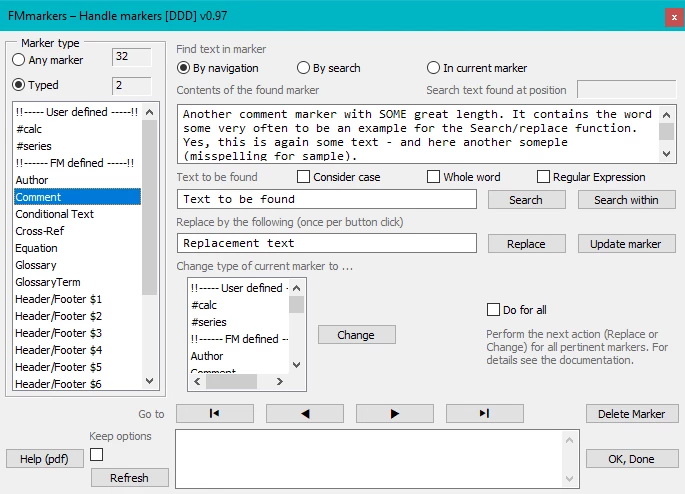Select Author in change type list

tap(239, 356)
